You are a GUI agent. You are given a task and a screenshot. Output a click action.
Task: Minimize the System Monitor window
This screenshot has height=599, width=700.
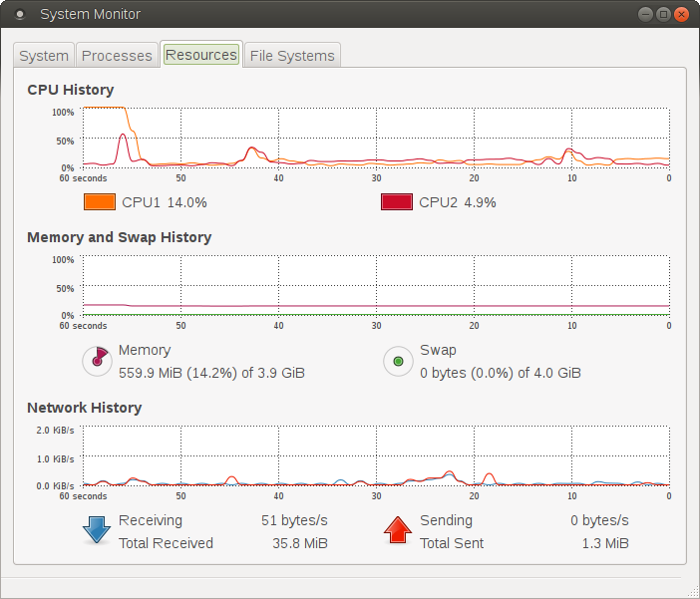[x=645, y=14]
